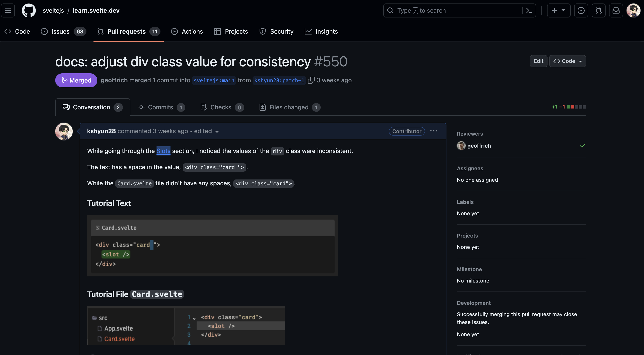Expand the 'edited' history dropdown
This screenshot has height=355, width=644.
pos(217,132)
